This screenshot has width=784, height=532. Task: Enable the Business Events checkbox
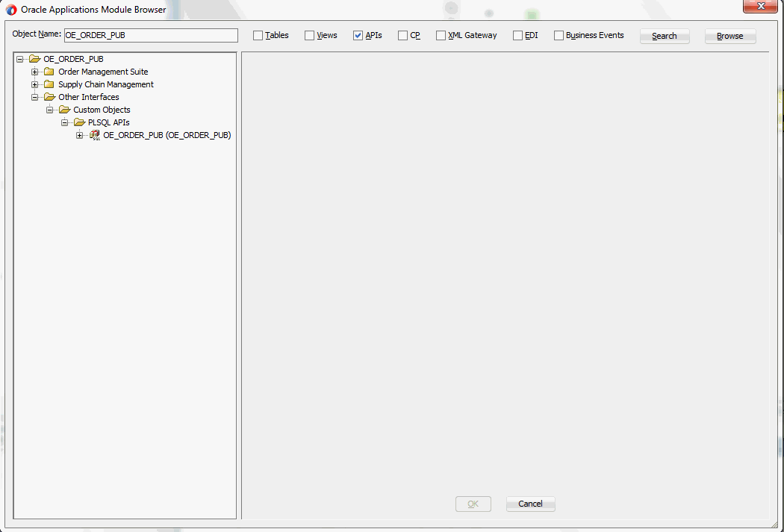pyautogui.click(x=559, y=36)
